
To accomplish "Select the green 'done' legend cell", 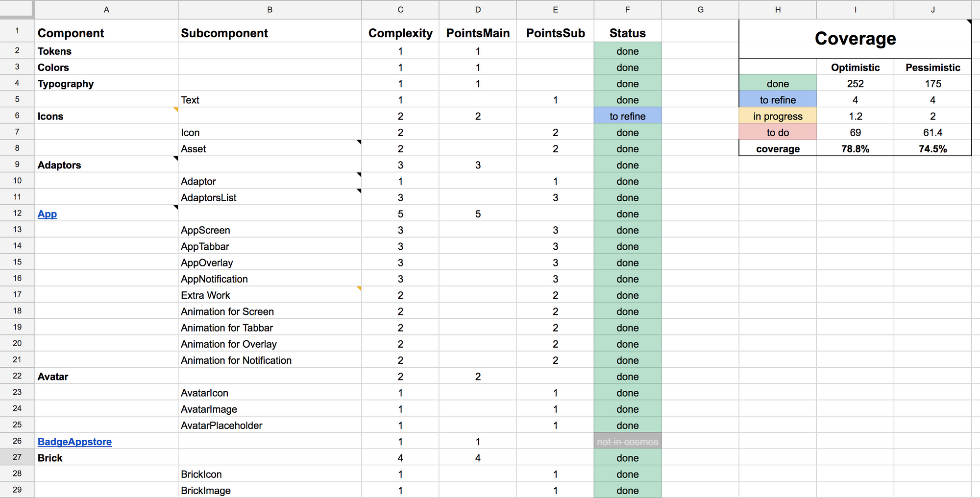I will [778, 83].
